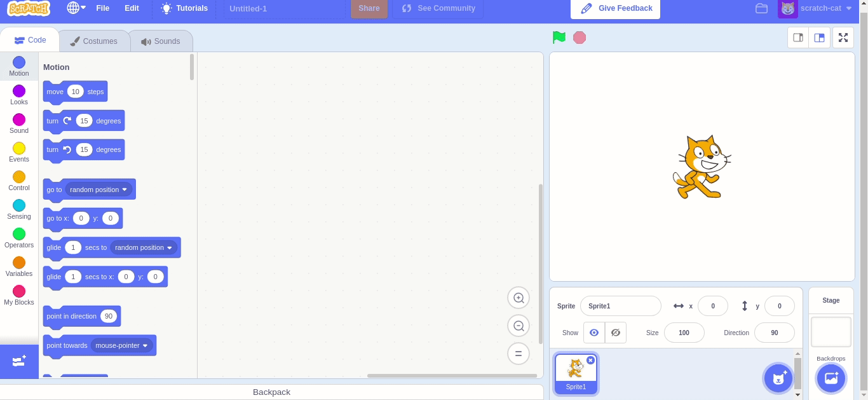Select the My Blocks category
This screenshot has height=400, width=868.
tap(19, 295)
